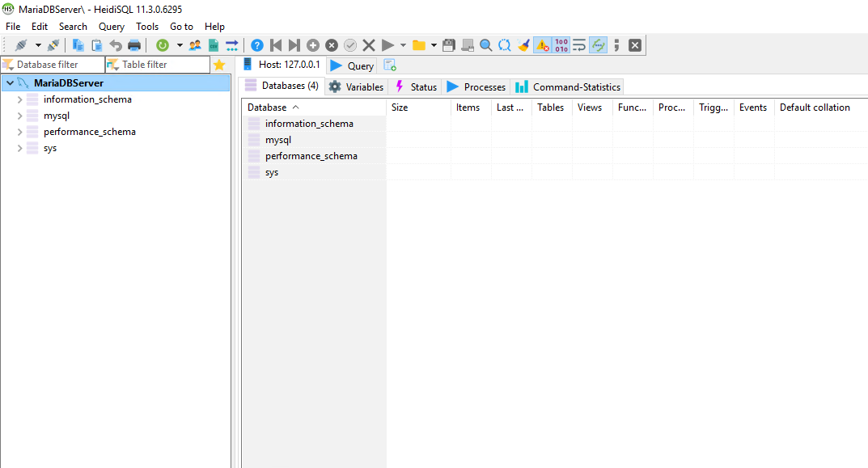Click the delete row circle-X icon

(x=332, y=45)
